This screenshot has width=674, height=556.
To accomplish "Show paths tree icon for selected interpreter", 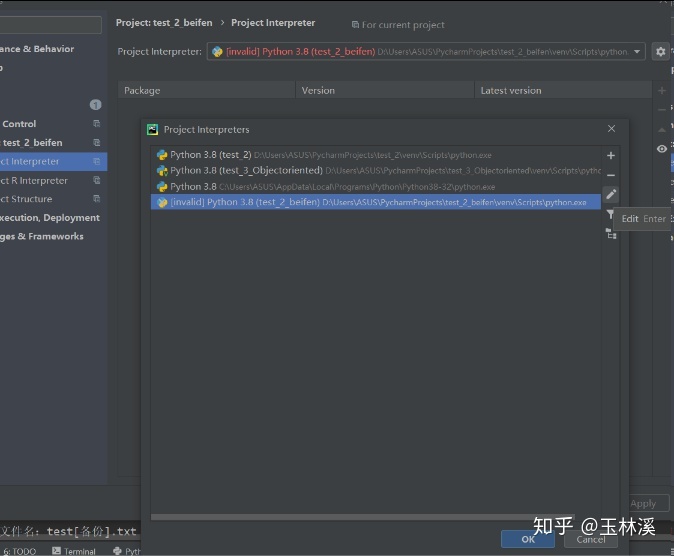I will tap(611, 234).
